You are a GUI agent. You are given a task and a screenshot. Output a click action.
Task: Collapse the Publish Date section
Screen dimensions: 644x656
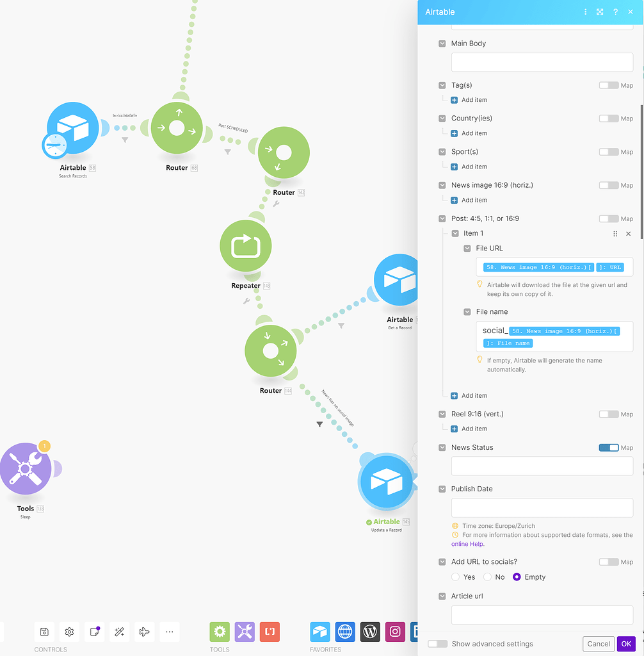pos(442,488)
